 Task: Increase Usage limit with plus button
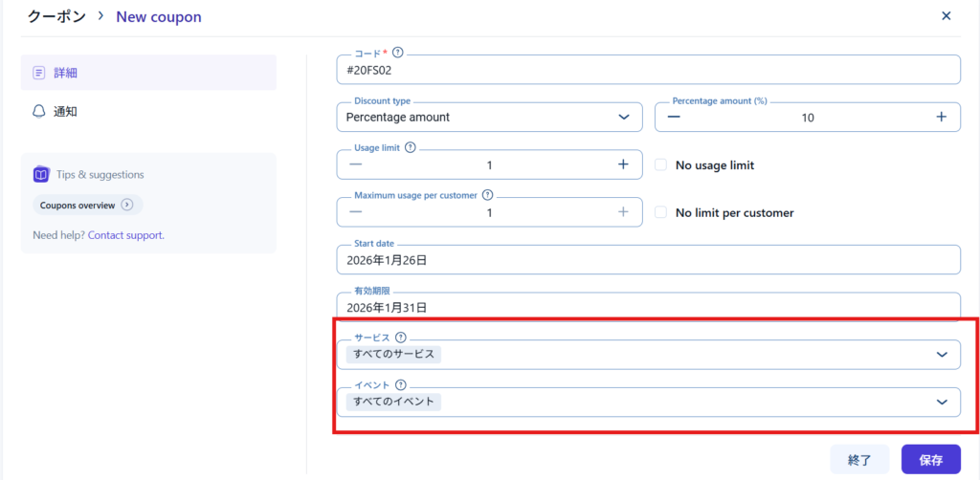click(x=623, y=164)
